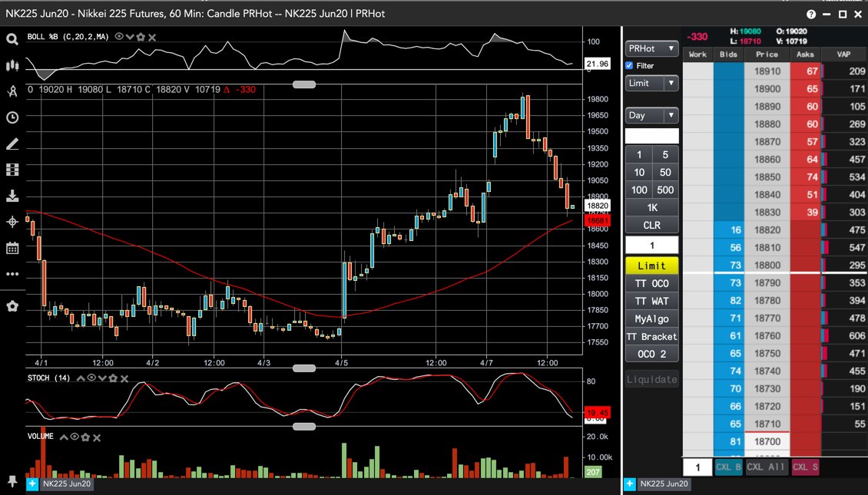
Task: Cancel all buys with CXL B
Action: (x=728, y=467)
